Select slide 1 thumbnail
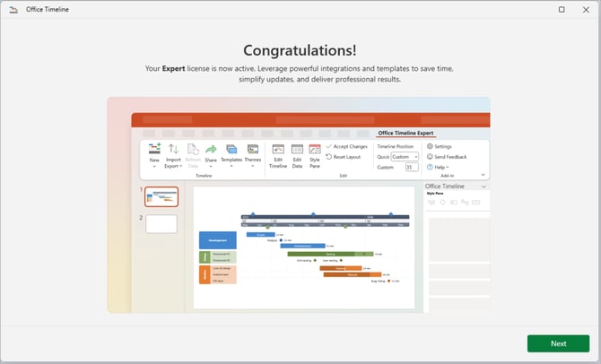Viewport: 601px width, 364px height. [161, 196]
